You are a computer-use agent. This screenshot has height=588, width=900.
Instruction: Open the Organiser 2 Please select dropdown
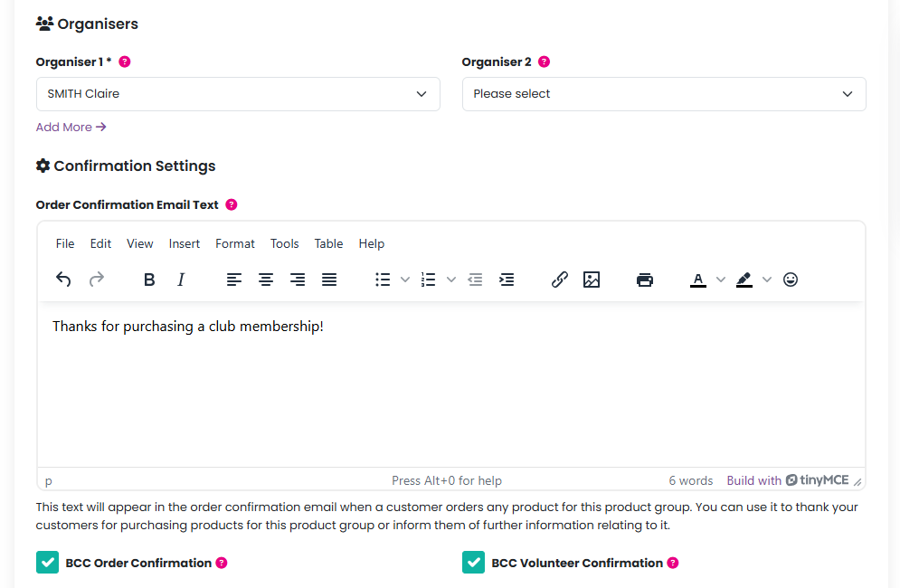pyautogui.click(x=664, y=94)
